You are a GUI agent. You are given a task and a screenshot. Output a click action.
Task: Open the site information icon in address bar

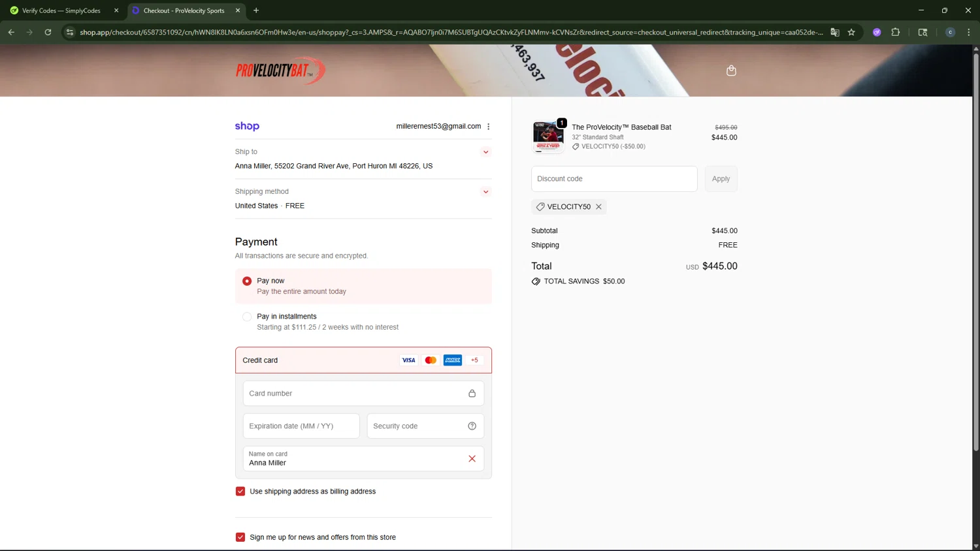(70, 32)
